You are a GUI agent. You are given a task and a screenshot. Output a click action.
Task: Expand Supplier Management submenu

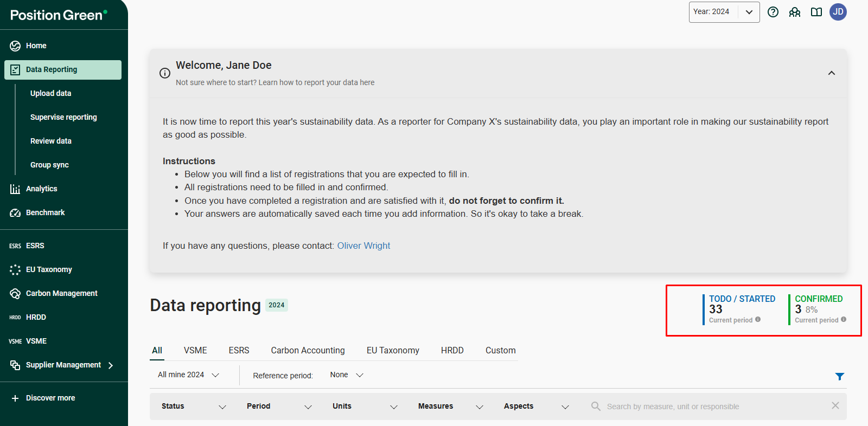[x=111, y=365]
